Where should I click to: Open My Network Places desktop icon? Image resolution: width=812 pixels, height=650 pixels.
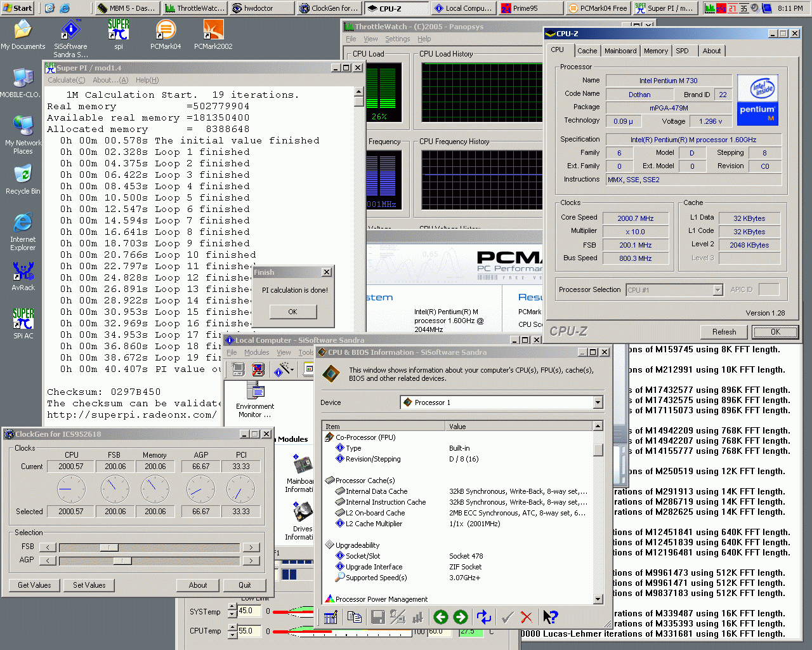coord(23,135)
